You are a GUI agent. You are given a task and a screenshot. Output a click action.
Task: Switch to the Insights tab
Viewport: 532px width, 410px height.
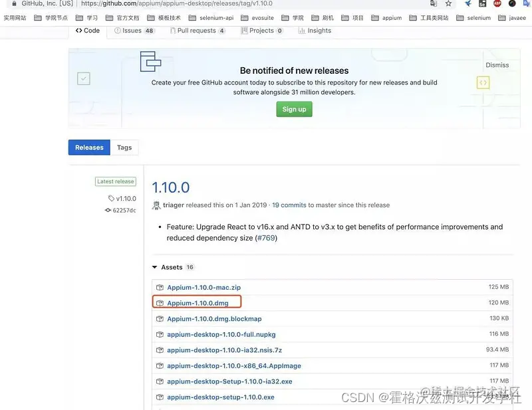pos(314,30)
